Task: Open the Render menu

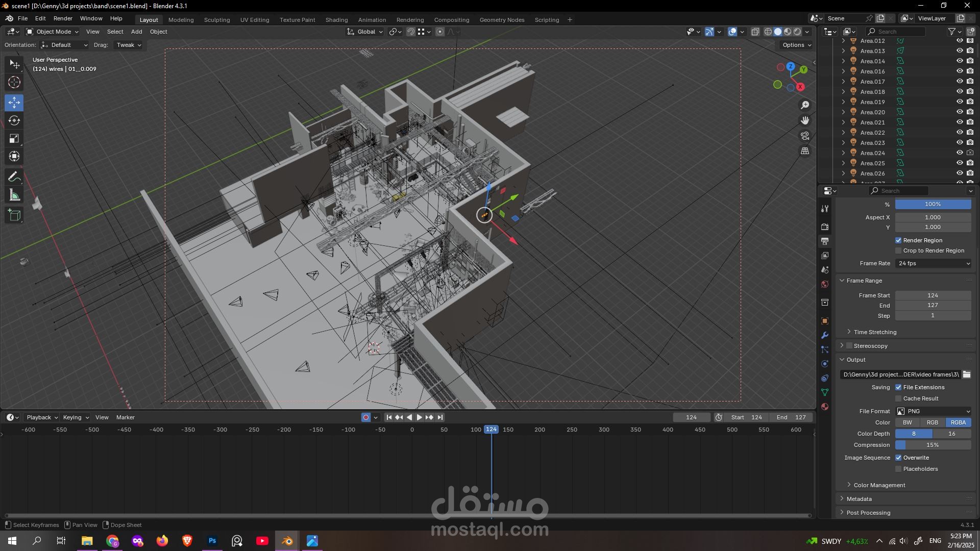Action: (x=63, y=18)
